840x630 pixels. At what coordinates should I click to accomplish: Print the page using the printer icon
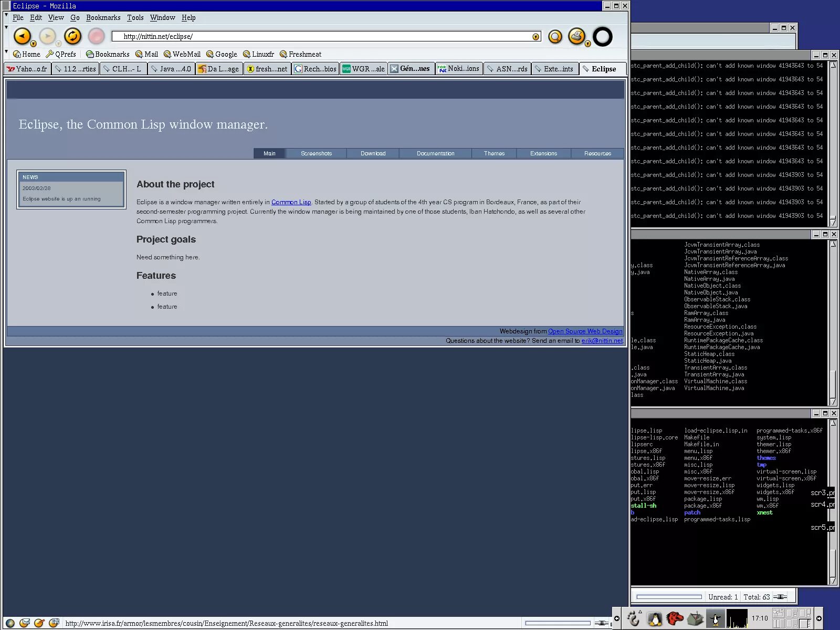[x=576, y=36]
